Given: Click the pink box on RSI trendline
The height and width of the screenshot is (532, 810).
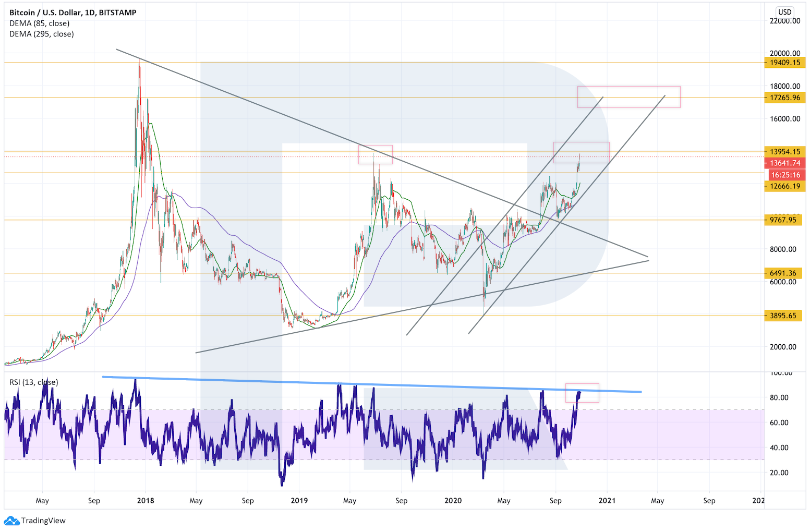Looking at the screenshot, I should tap(582, 393).
